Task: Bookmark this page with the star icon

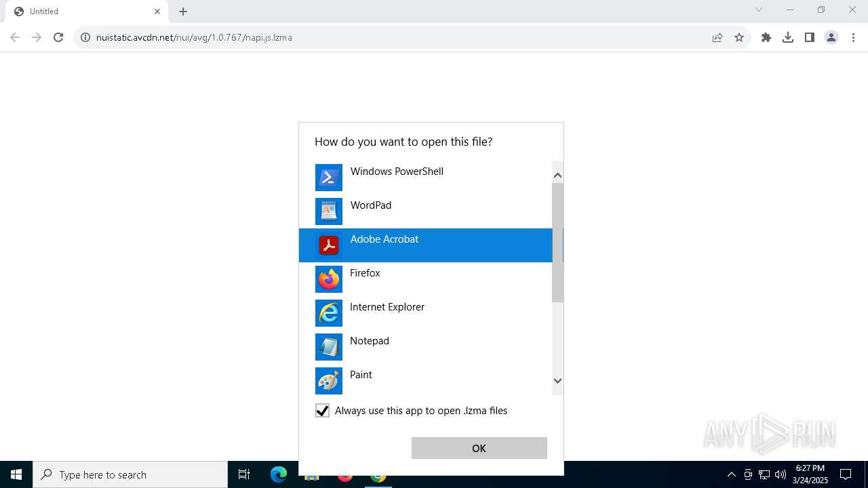Action: (x=739, y=37)
